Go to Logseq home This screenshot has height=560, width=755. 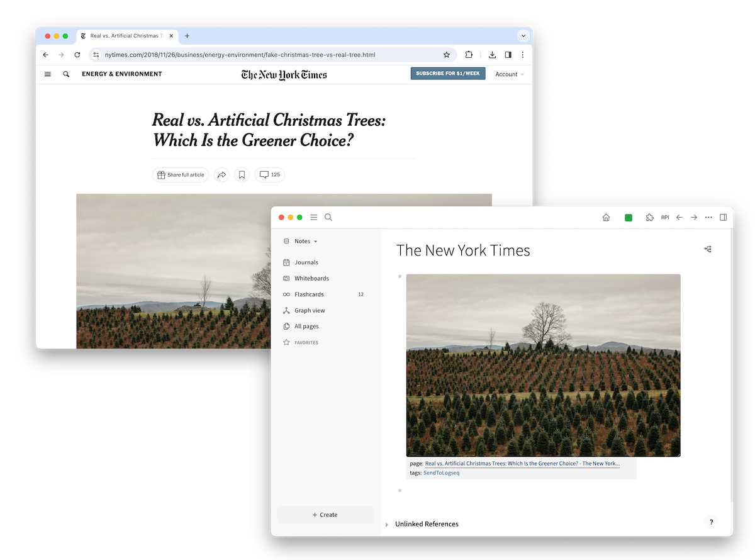click(606, 218)
